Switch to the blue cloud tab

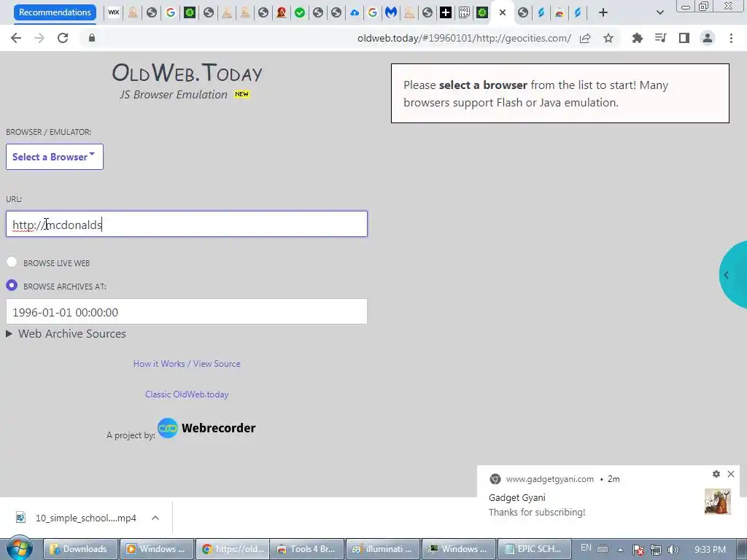click(x=355, y=13)
